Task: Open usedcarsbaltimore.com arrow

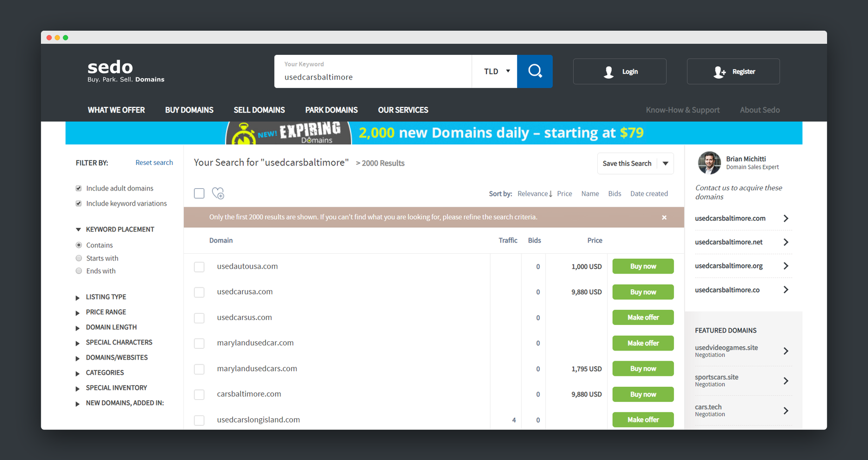Action: [786, 218]
